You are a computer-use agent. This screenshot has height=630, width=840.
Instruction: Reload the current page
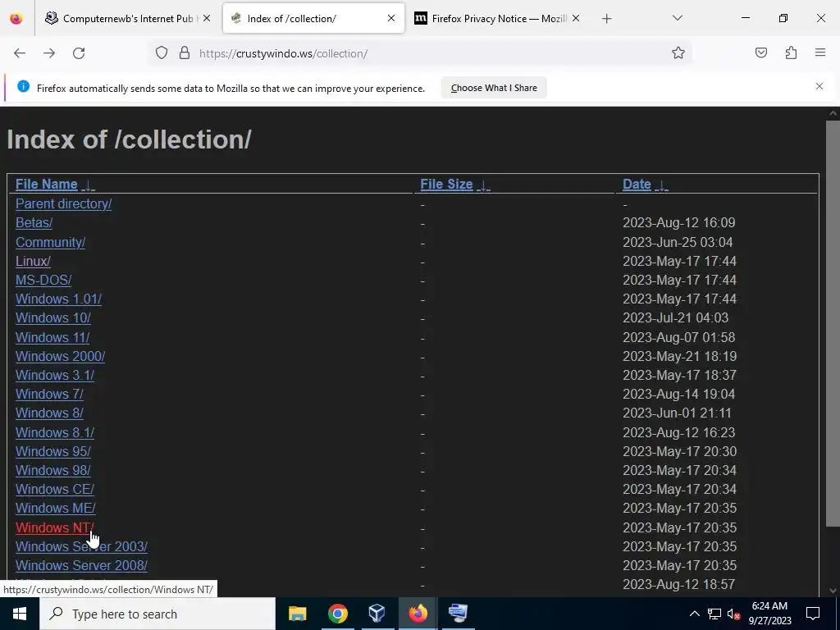click(79, 53)
